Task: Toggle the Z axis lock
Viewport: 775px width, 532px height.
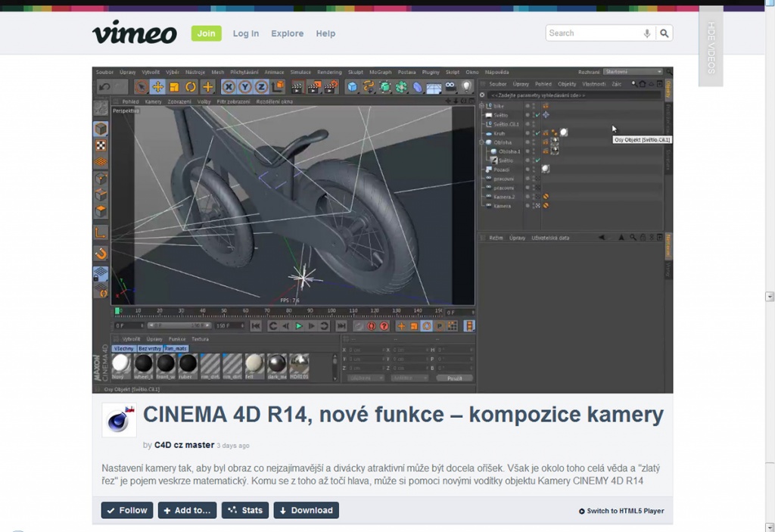Action: coord(261,88)
